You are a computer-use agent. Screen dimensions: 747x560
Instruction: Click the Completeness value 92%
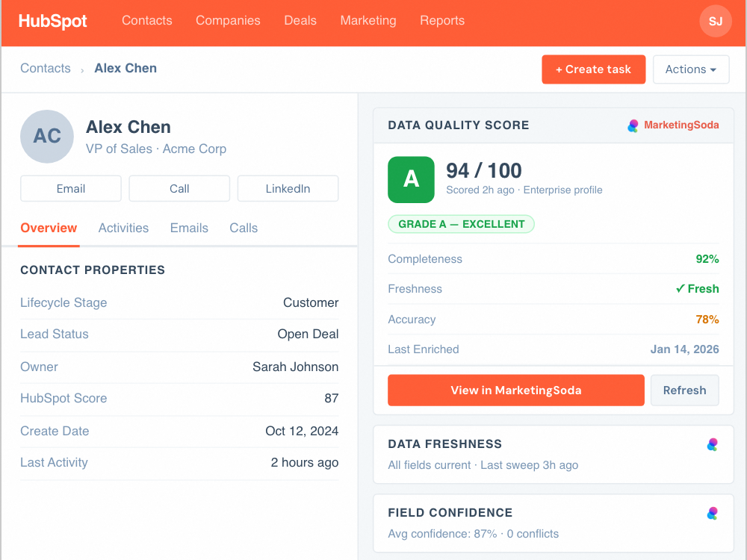(x=707, y=259)
